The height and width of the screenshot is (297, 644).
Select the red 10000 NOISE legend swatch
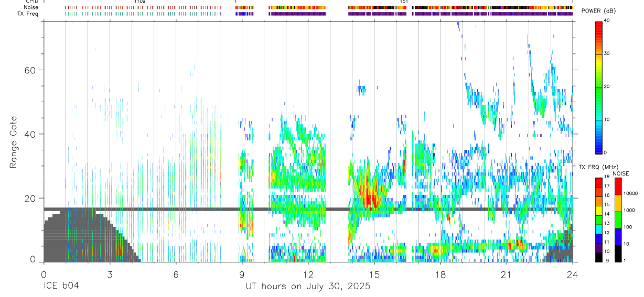click(617, 187)
